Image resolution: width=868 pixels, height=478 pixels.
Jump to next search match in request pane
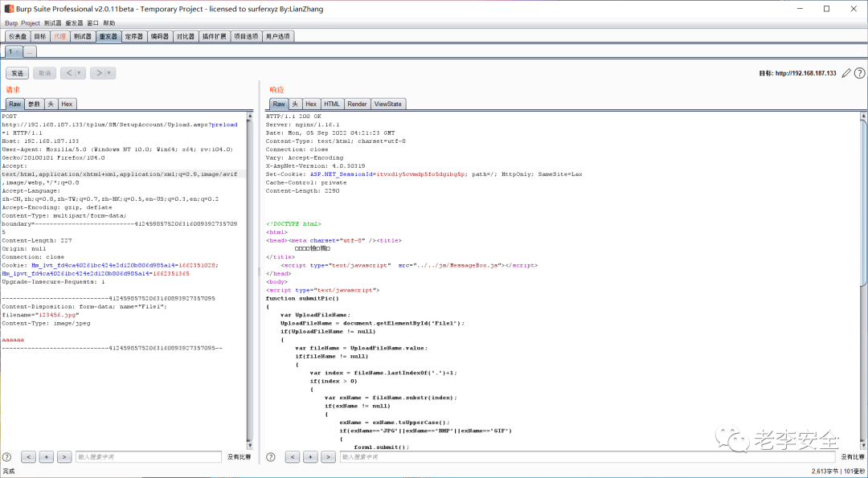[x=64, y=457]
